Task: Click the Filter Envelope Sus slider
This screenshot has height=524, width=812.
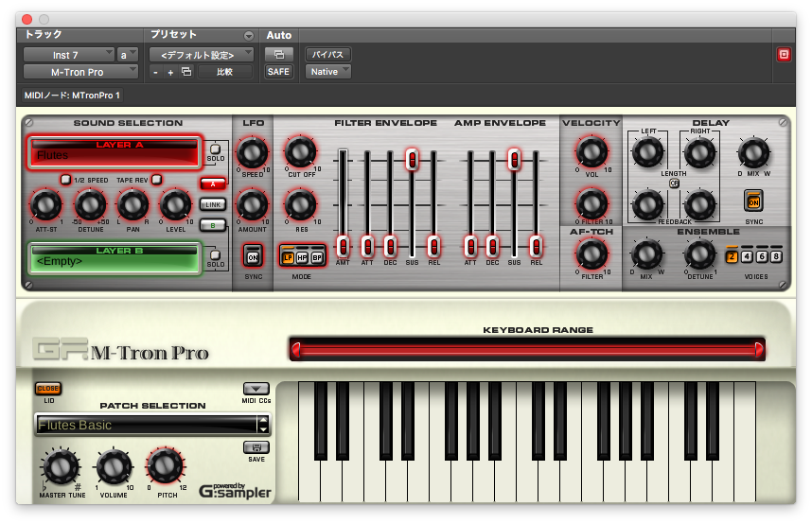Action: coord(412,159)
